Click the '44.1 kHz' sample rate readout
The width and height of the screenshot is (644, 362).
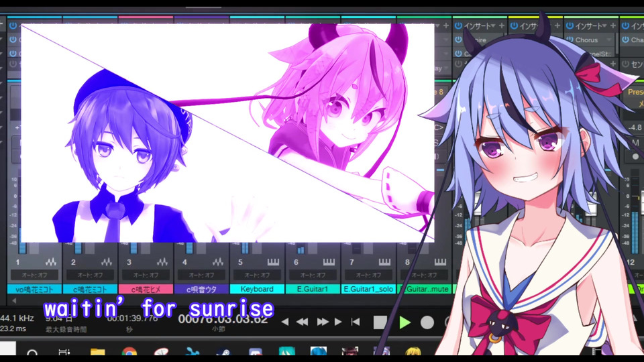coord(17,318)
